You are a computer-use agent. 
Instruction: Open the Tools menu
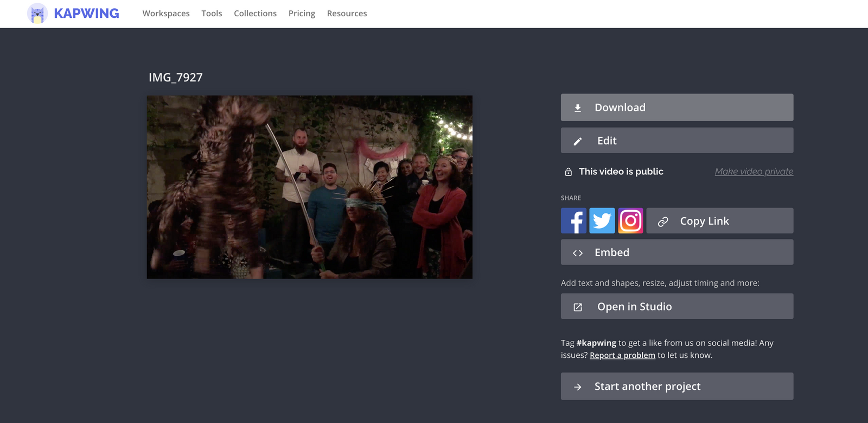[212, 14]
